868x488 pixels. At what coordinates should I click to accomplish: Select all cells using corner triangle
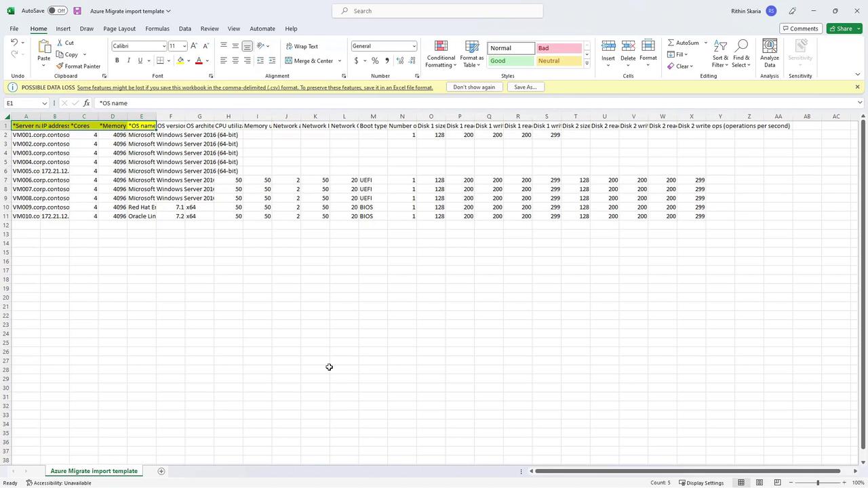pyautogui.click(x=7, y=117)
